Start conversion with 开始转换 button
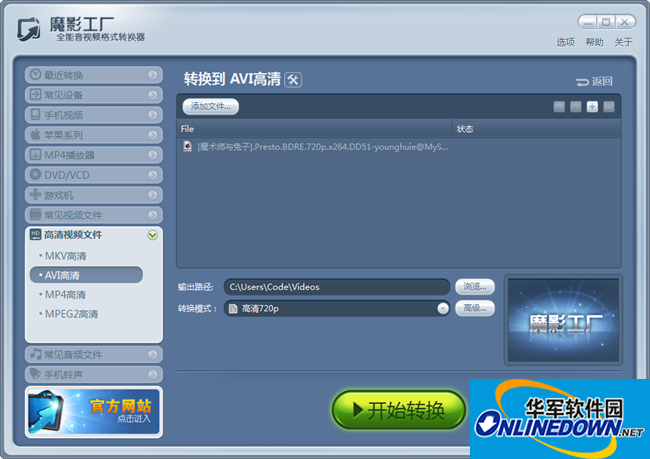Screen dimensions: 650x459 pos(399,410)
